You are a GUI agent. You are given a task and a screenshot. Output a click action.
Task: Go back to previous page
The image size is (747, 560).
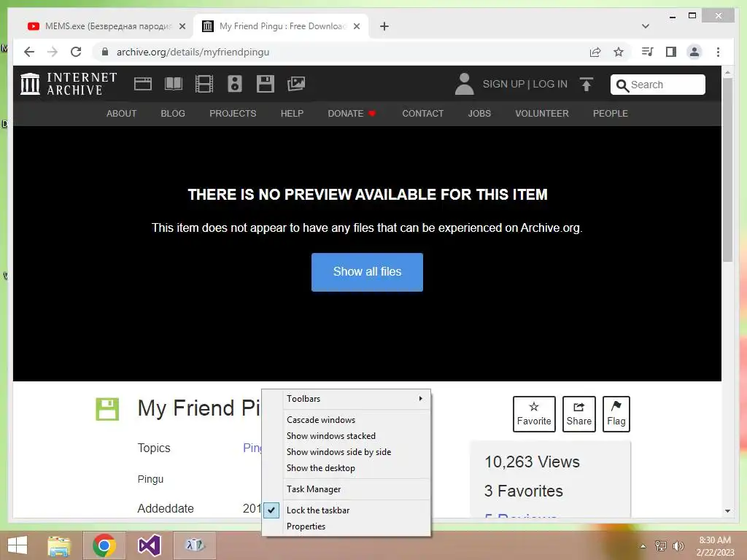[x=29, y=52]
